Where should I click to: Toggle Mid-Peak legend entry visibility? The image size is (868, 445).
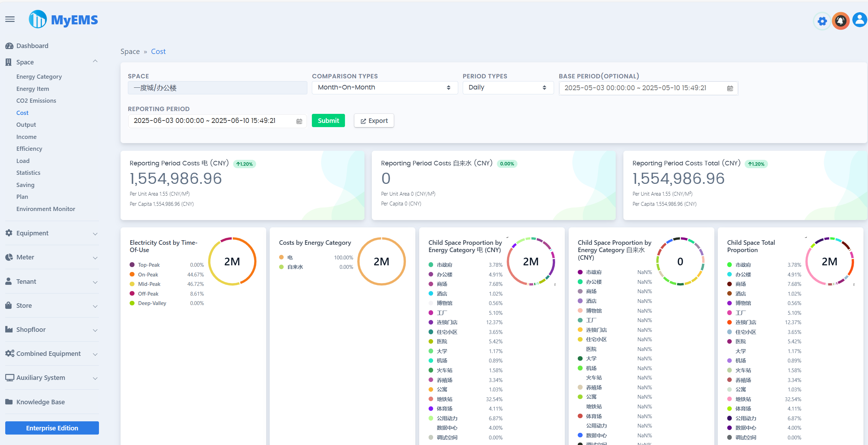149,284
